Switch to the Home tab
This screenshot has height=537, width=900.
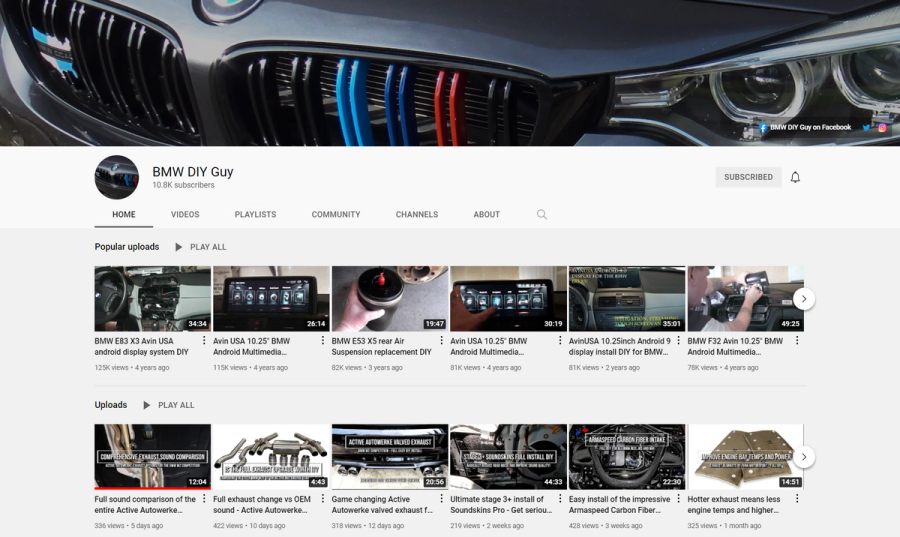pyautogui.click(x=124, y=215)
